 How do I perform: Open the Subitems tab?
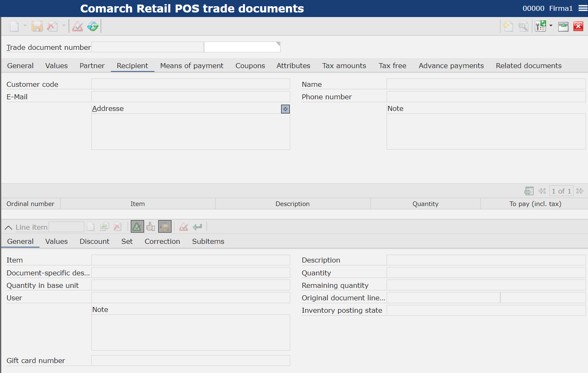click(x=208, y=241)
